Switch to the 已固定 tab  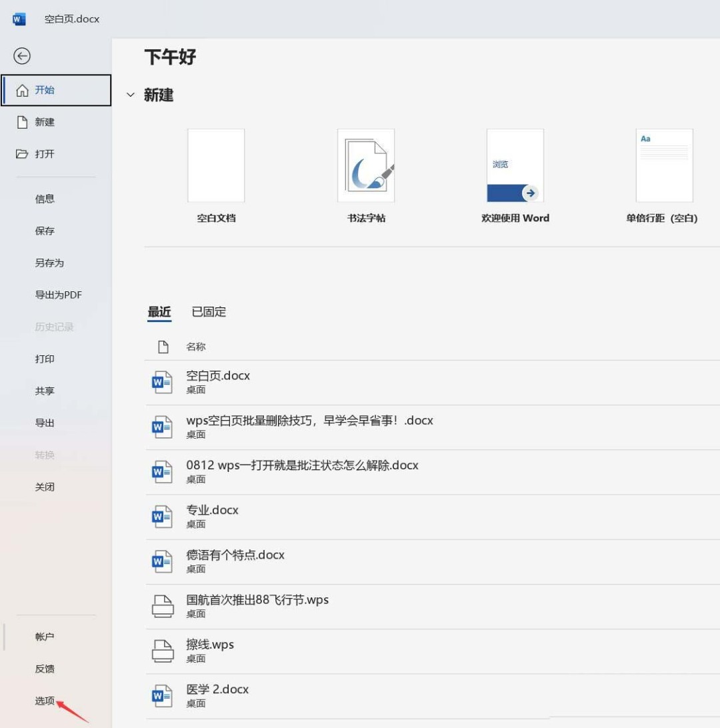(x=208, y=311)
